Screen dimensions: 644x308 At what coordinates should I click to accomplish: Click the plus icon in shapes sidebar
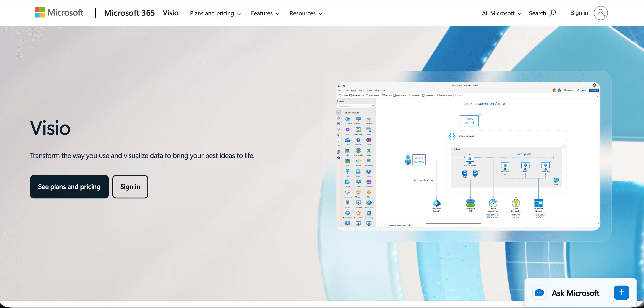click(x=338, y=158)
